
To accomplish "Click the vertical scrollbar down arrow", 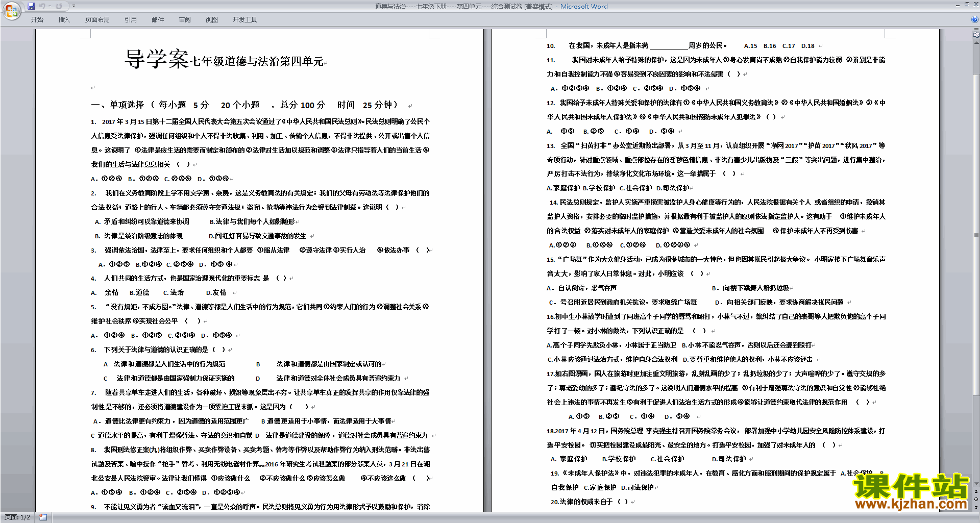I will click(x=976, y=483).
